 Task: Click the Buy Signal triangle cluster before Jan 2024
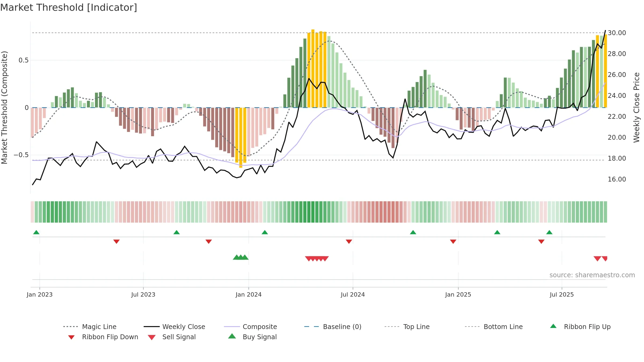click(x=241, y=257)
